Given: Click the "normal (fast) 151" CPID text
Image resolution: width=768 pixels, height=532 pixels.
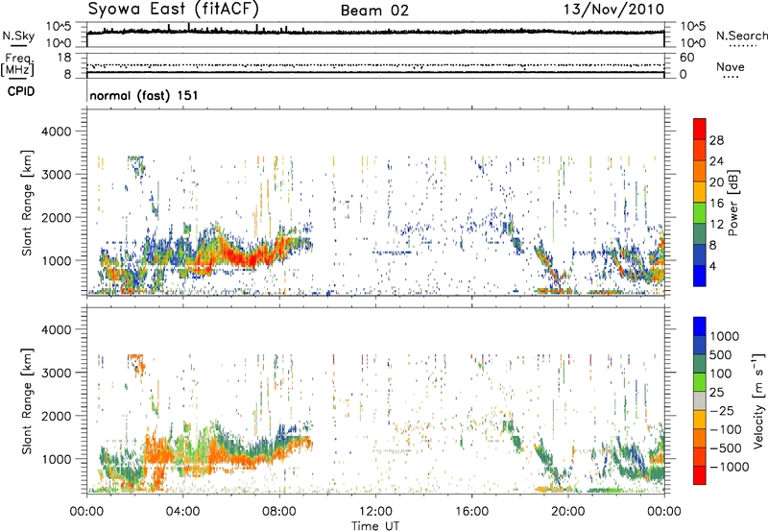Looking at the screenshot, I should pos(144,95).
